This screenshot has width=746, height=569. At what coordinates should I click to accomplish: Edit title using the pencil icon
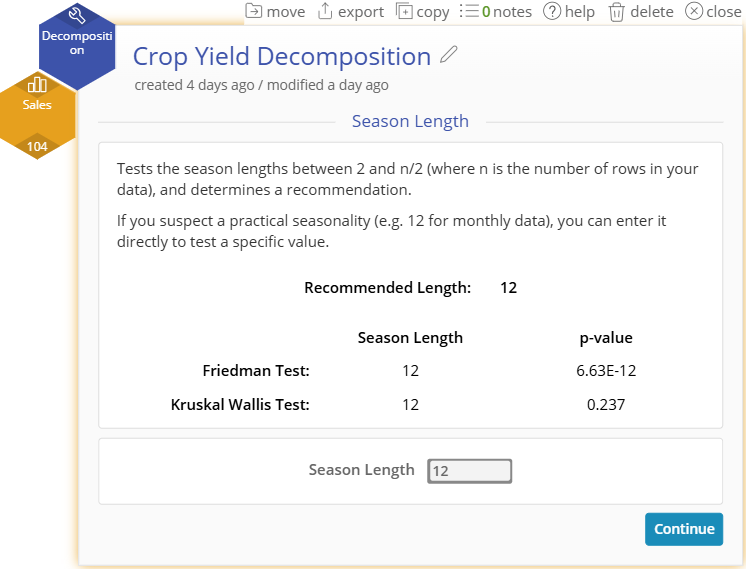tap(448, 55)
